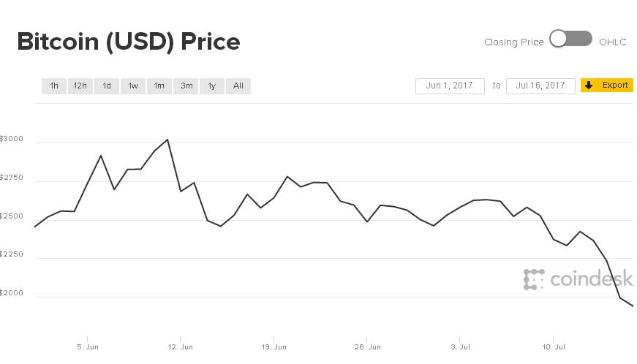Click the yellow Export button
Image resolution: width=637 pixels, height=364 pixels.
(607, 86)
